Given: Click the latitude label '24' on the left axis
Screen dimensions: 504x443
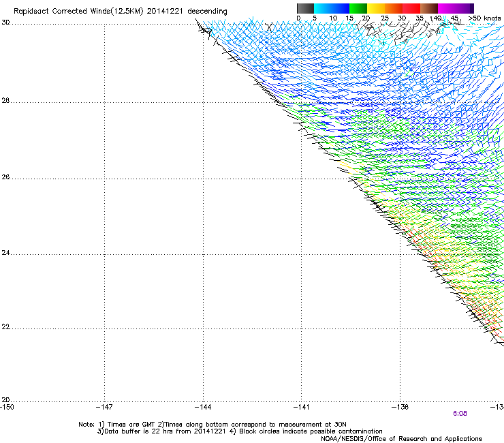Looking at the screenshot, I should (x=5, y=253).
